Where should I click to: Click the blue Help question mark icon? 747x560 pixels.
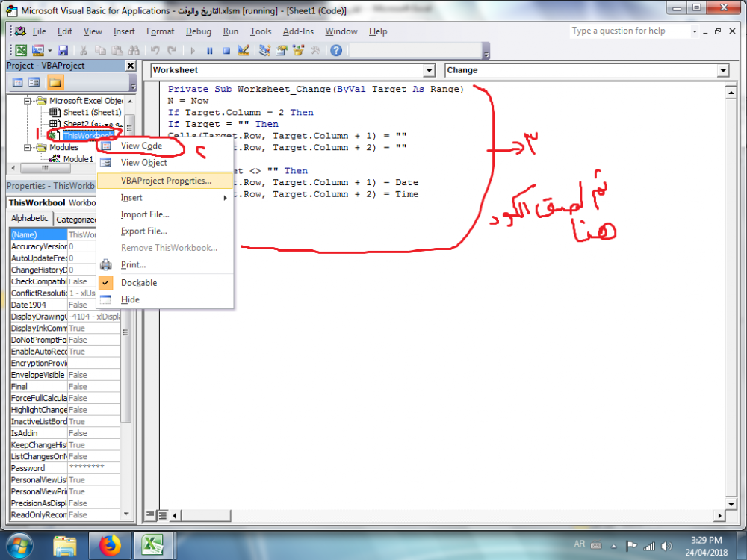(x=336, y=50)
